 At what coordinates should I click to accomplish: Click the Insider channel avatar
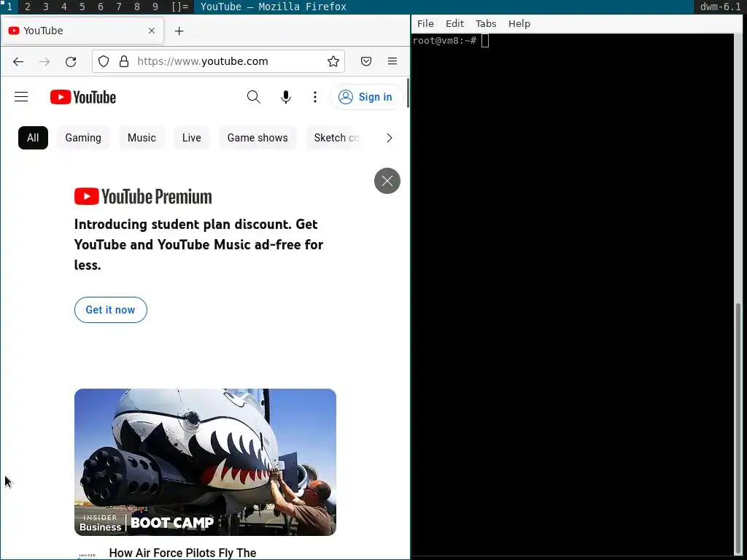[87, 555]
